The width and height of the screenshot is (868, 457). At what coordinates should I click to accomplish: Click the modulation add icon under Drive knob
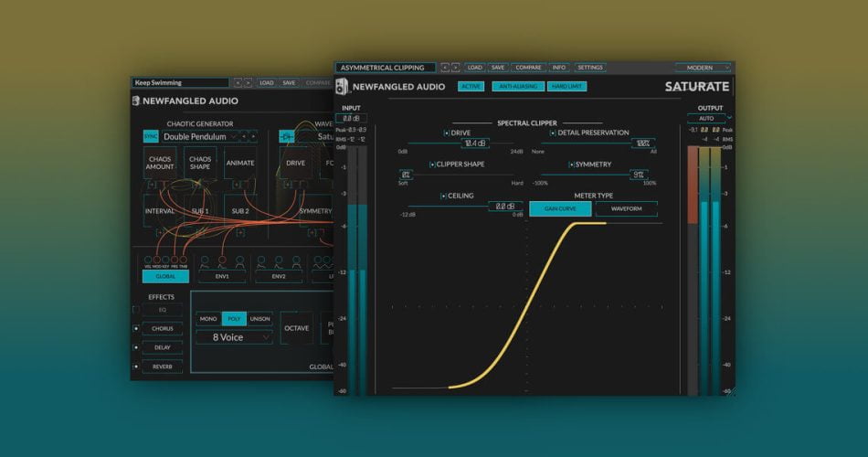(287, 185)
